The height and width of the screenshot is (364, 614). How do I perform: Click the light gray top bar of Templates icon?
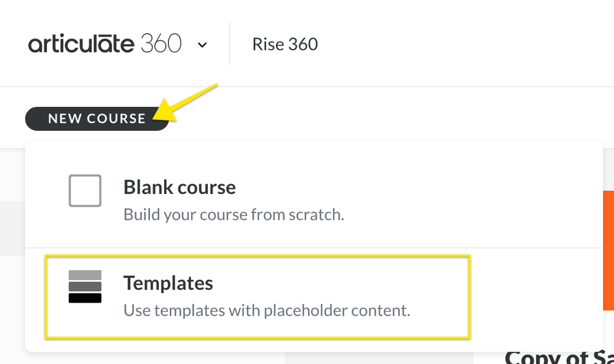point(85,275)
